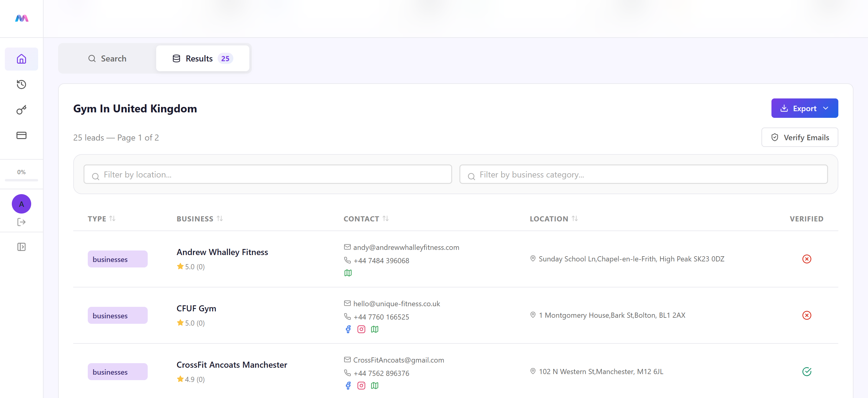
Task: Select the Results tab
Action: tap(202, 58)
